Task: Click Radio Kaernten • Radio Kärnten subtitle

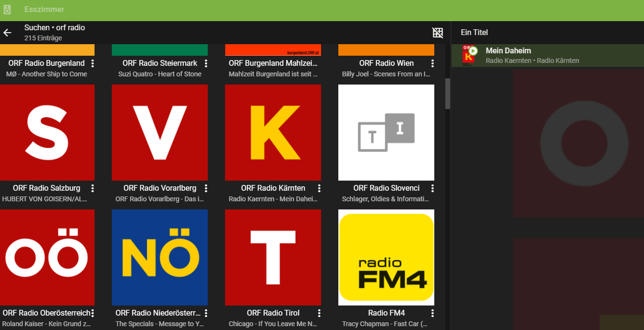Action: click(x=532, y=61)
